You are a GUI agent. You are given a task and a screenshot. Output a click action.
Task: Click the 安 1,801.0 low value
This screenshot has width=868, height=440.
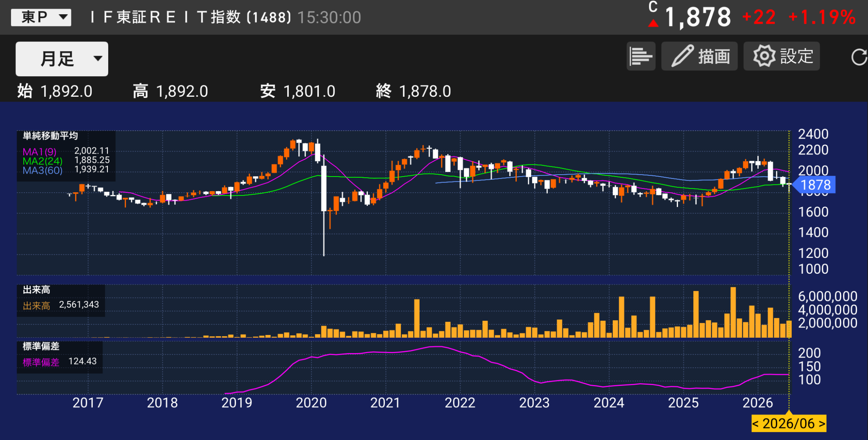click(297, 91)
